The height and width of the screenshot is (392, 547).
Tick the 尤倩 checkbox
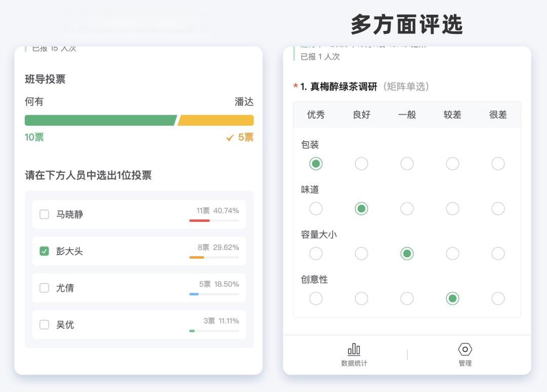(45, 288)
